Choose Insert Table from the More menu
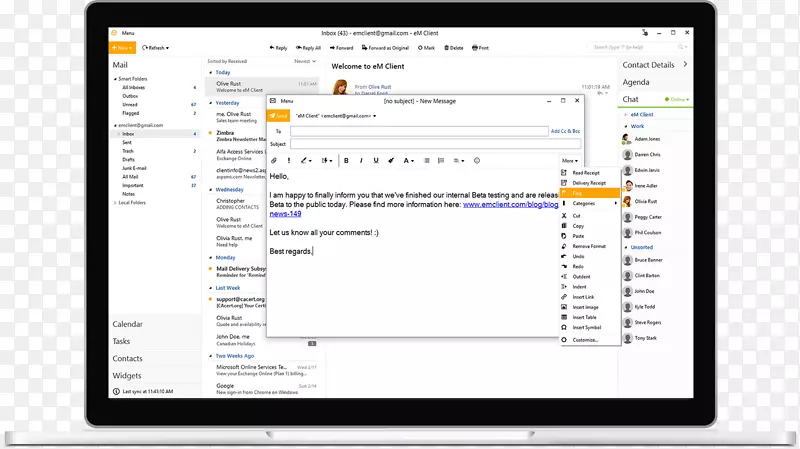This screenshot has width=800, height=449. click(586, 317)
